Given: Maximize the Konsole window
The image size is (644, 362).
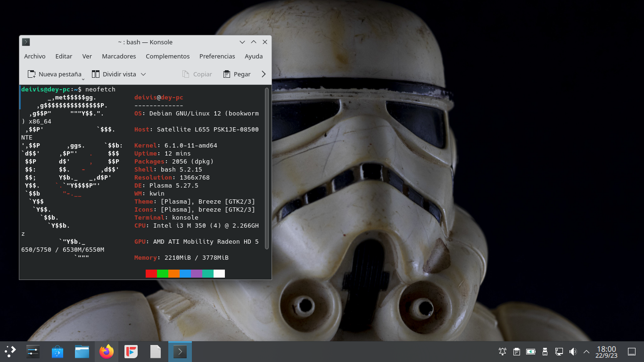Looking at the screenshot, I should point(254,42).
